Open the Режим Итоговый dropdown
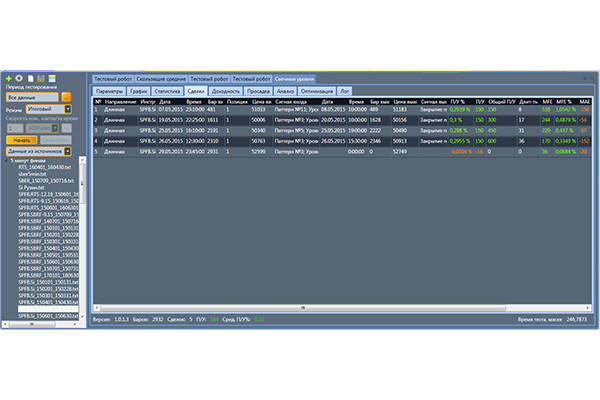The width and height of the screenshot is (600, 400). point(45,109)
